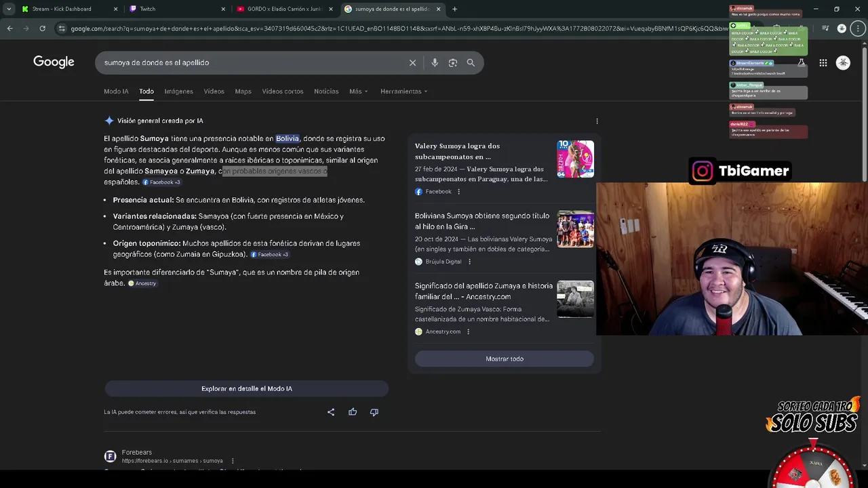Image resolution: width=868 pixels, height=488 pixels.
Task: Open the Boliviana Sumoya article thumbnail
Action: [x=575, y=229]
